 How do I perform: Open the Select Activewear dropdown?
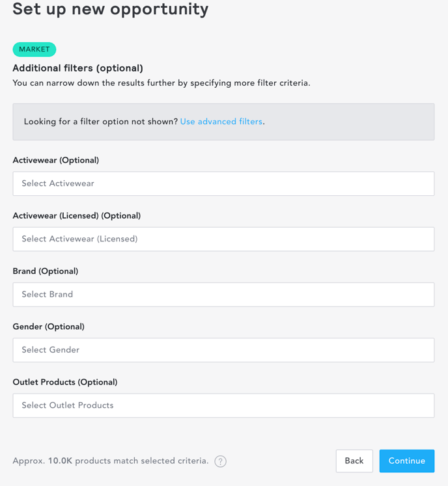pyautogui.click(x=223, y=183)
